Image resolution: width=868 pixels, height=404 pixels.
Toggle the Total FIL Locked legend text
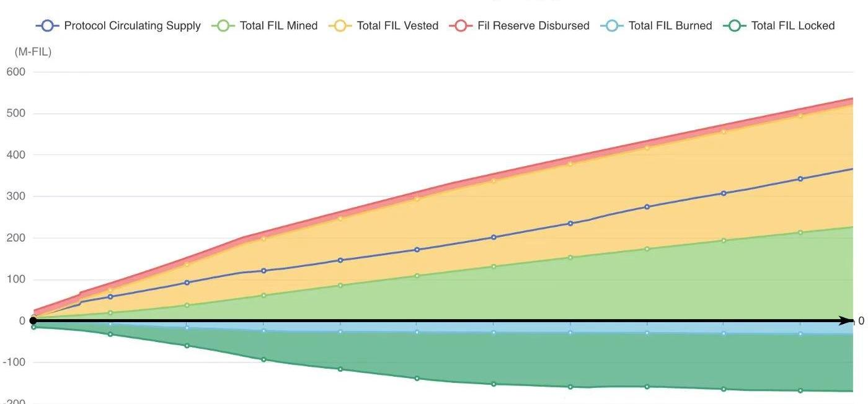pos(793,25)
